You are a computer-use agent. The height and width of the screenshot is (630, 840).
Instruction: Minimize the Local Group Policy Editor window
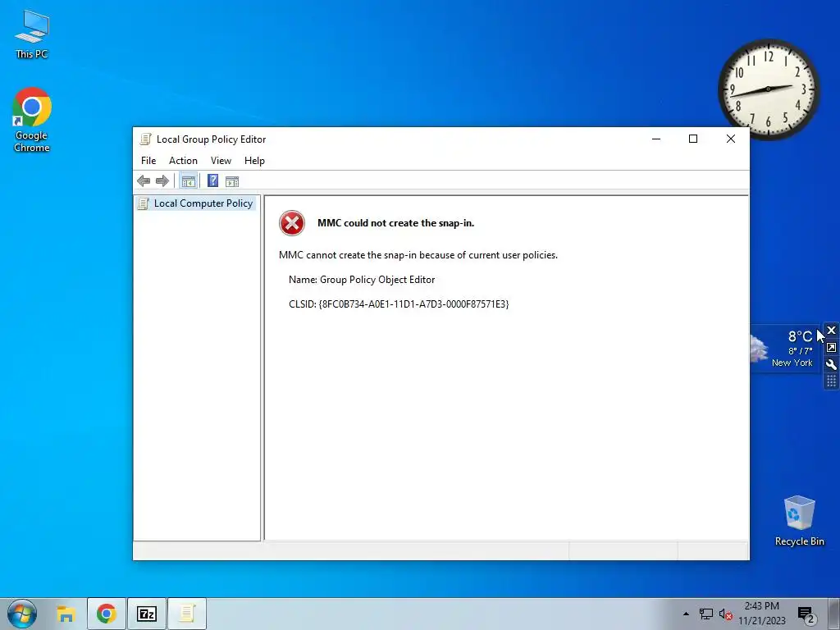coord(656,139)
